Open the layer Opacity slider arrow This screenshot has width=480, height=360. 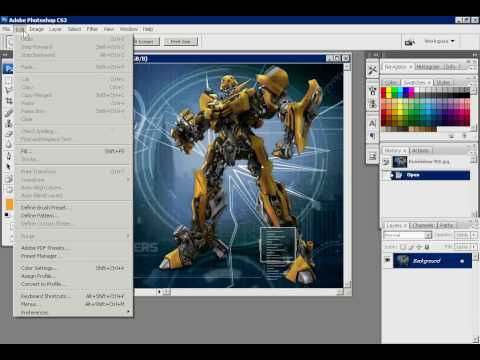pyautogui.click(x=473, y=235)
